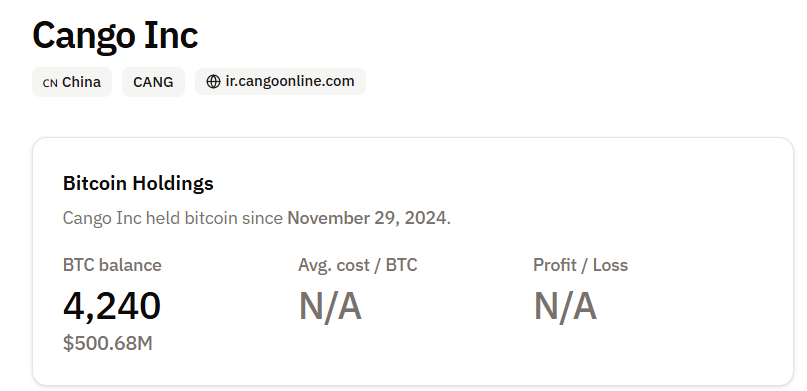Image resolution: width=807 pixels, height=391 pixels.
Task: Click the 4,240 balance figure
Action: tap(112, 306)
